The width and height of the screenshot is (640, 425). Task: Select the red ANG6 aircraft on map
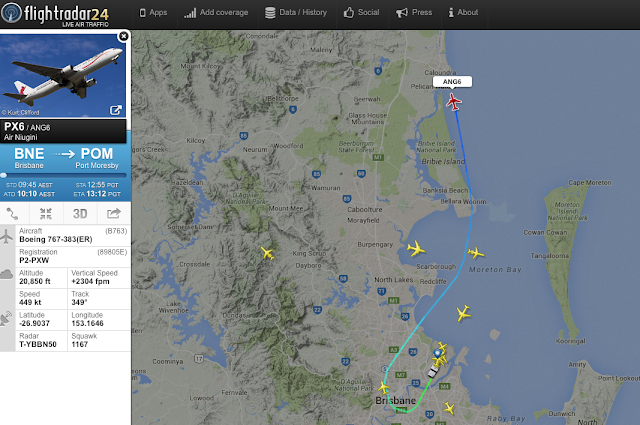pos(453,102)
